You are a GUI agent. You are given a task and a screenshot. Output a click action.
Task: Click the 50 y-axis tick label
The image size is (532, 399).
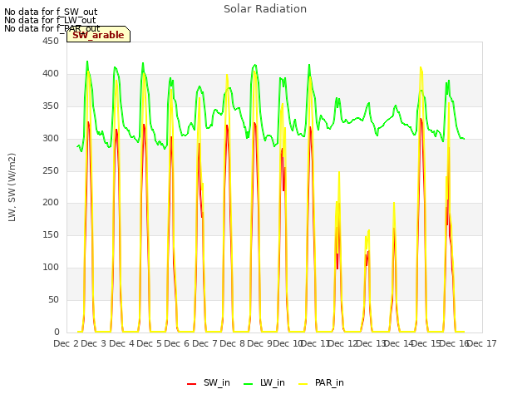click(53, 299)
